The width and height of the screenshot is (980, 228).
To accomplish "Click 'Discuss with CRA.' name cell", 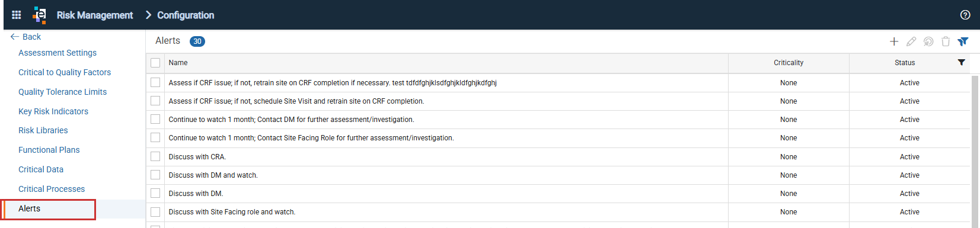I will [197, 157].
